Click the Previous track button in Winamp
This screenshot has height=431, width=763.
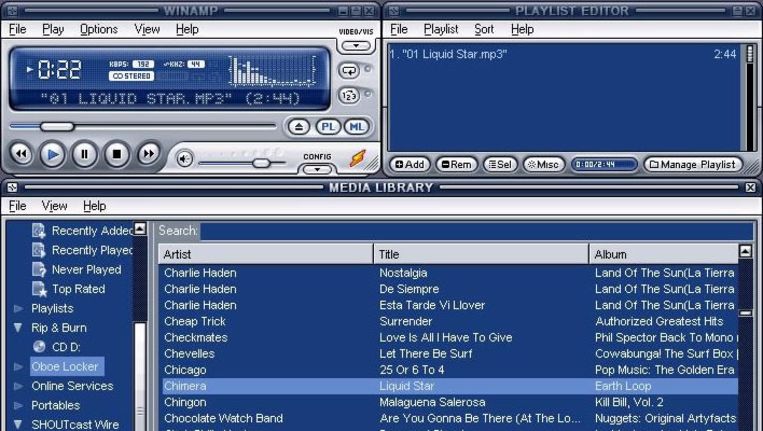tap(21, 154)
